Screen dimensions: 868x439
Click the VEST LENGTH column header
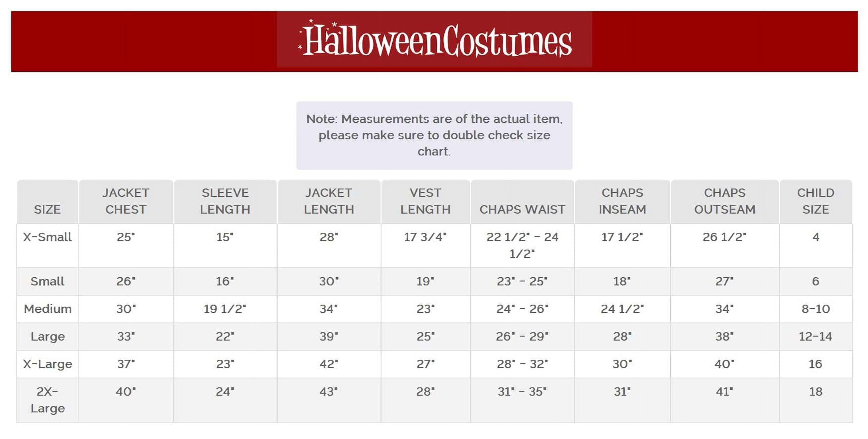[x=426, y=201]
